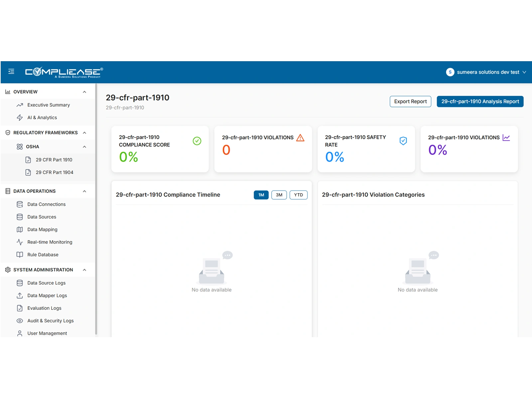Select the 1M timeline range
This screenshot has width=532, height=399.
tap(261, 195)
